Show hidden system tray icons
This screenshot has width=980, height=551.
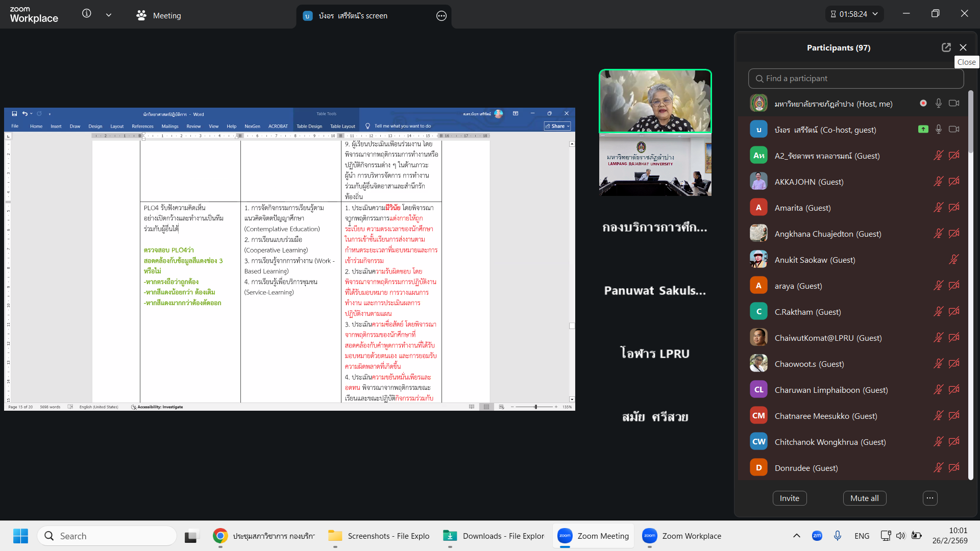[796, 536]
